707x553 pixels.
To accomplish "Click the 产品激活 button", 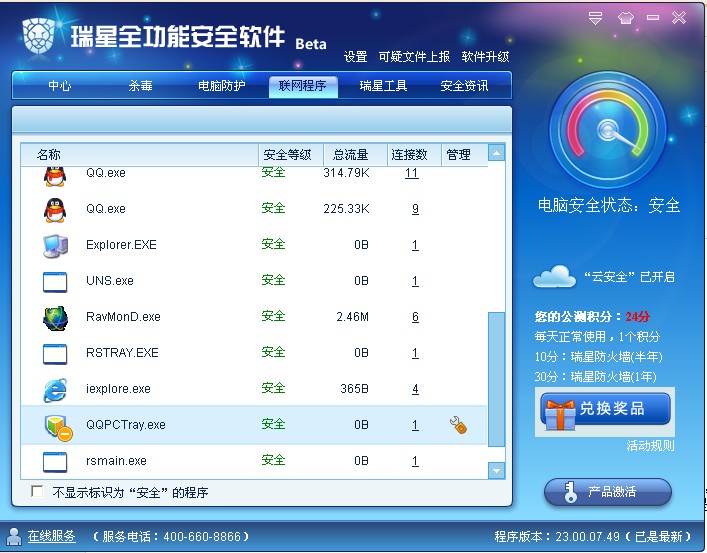I will click(608, 492).
